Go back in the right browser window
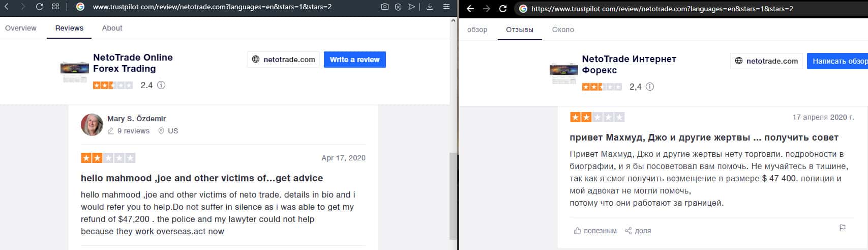The width and height of the screenshot is (868, 250). point(470,9)
